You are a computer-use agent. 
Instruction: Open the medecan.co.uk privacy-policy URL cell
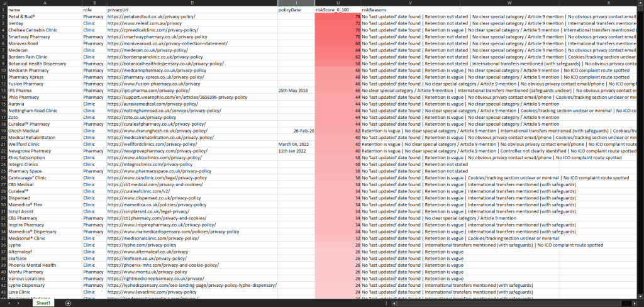(192, 50)
